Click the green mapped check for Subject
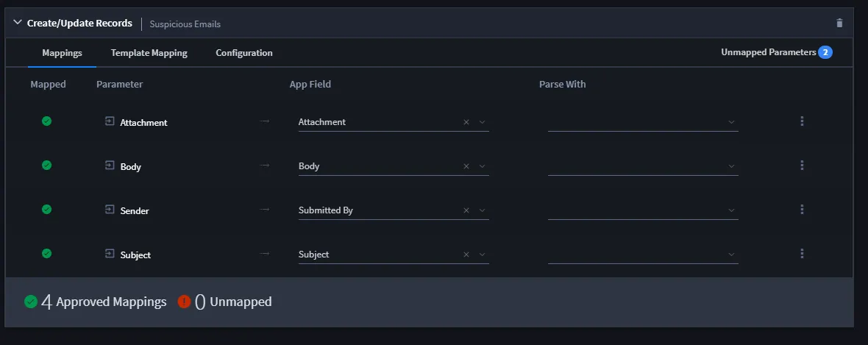The image size is (868, 345). coord(47,253)
